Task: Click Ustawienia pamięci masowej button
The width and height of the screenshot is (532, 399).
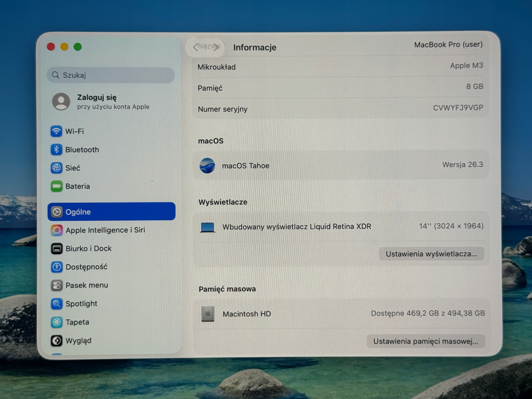Action: (x=426, y=341)
